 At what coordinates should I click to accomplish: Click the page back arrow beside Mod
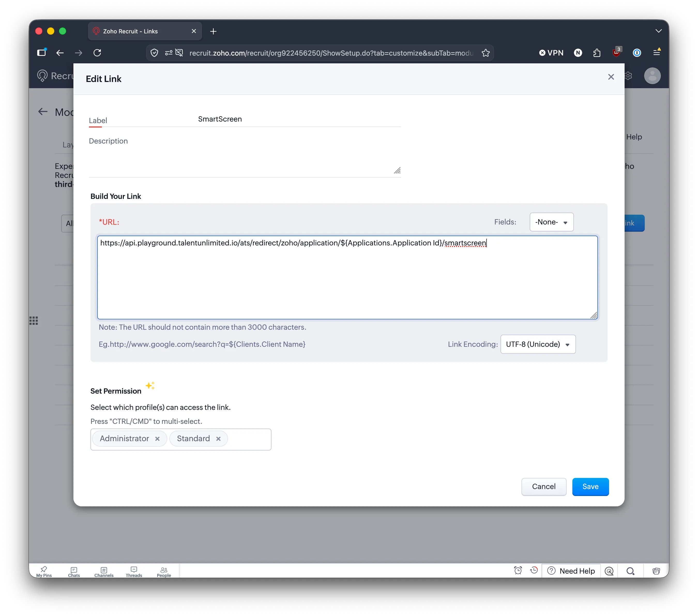[43, 112]
